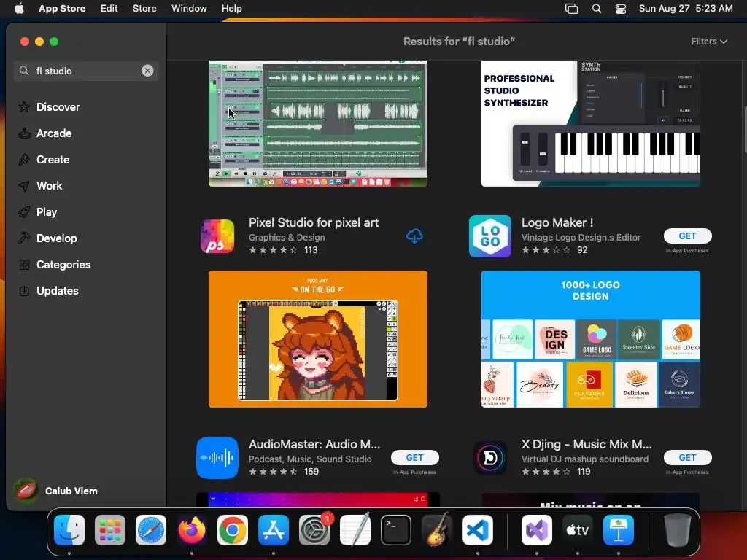The height and width of the screenshot is (560, 747).
Task: Open the Edit menu
Action: [109, 8]
